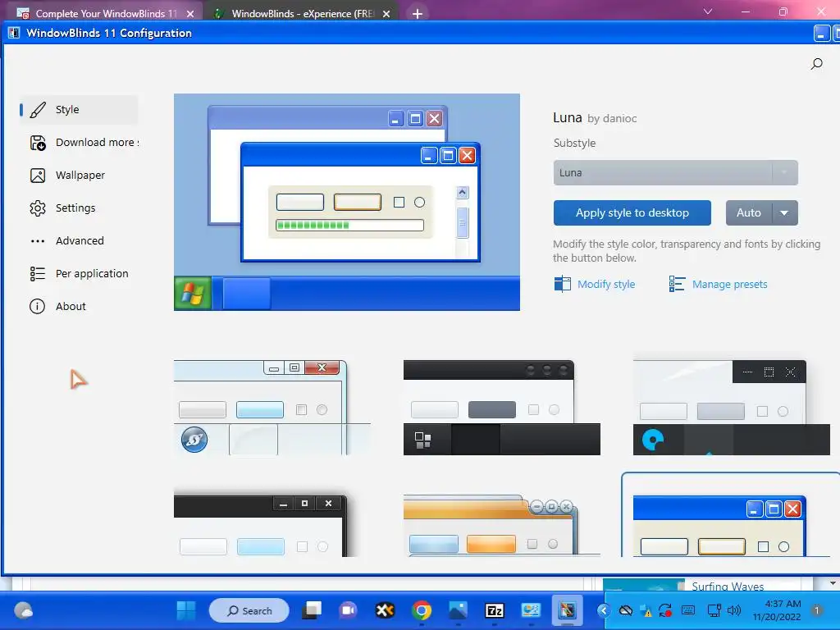The height and width of the screenshot is (630, 840).
Task: Select the thumbnail with cyan circle logo
Action: (x=731, y=408)
